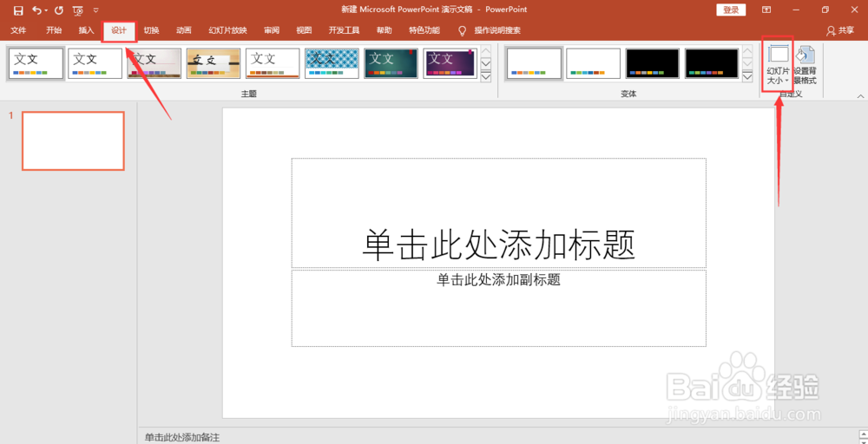Apply the third pale beige theme
The height and width of the screenshot is (444, 868).
[x=155, y=63]
